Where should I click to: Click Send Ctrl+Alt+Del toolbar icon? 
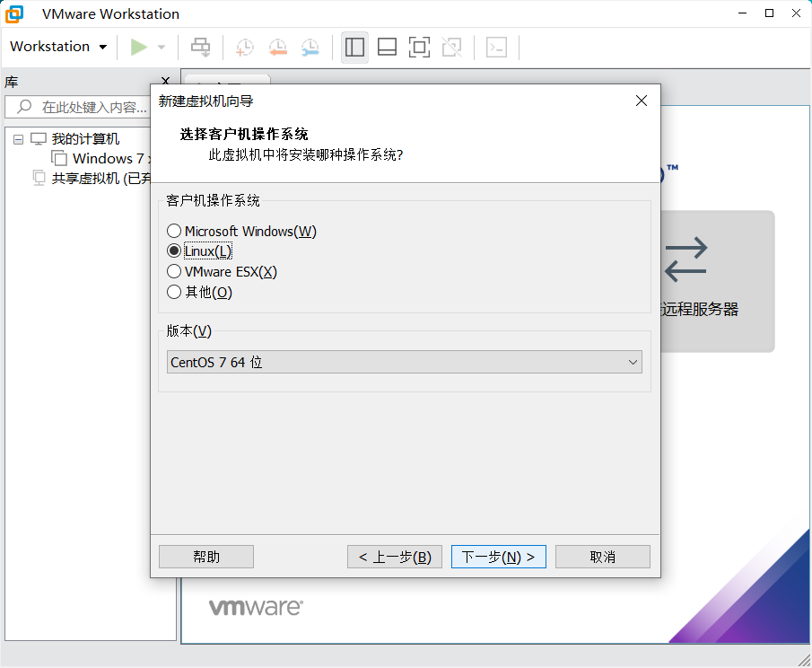click(x=201, y=48)
